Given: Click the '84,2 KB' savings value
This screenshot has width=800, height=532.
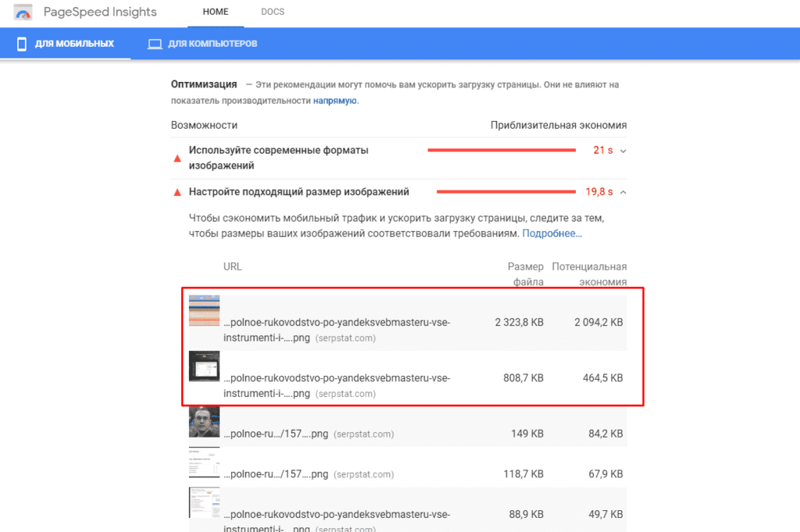Looking at the screenshot, I should tap(605, 434).
